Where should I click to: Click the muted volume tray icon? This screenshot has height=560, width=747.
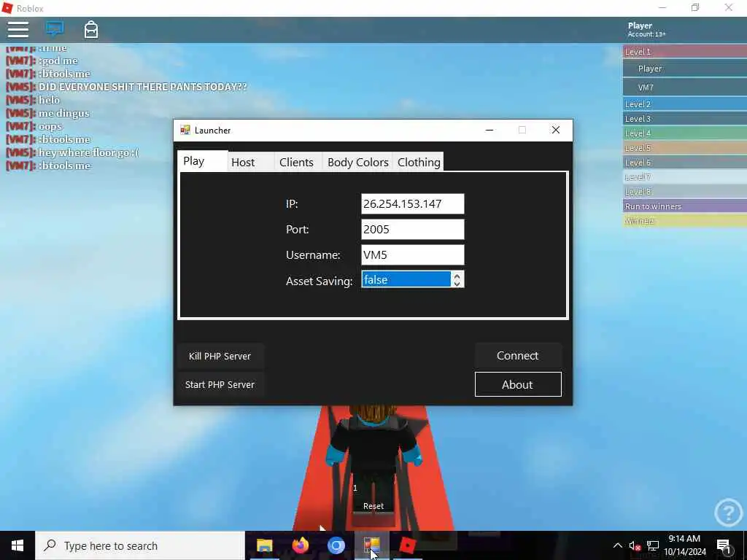[x=635, y=545]
